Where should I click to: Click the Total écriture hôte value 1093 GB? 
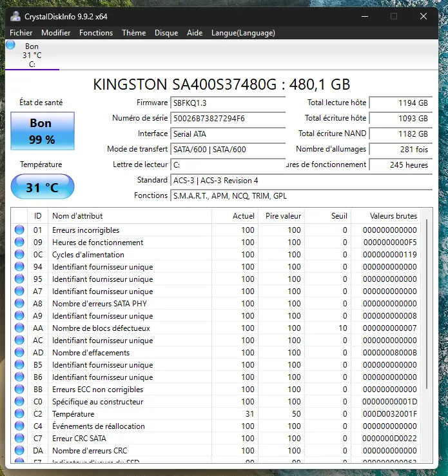pos(401,119)
